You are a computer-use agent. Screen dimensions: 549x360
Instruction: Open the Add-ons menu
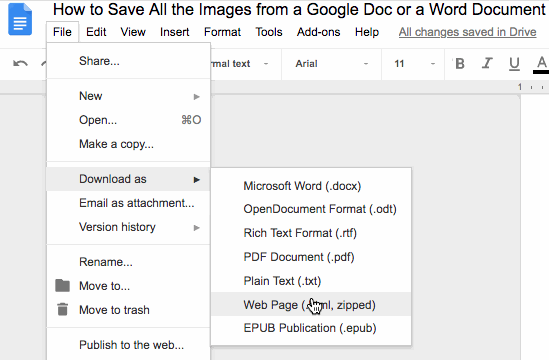pos(319,32)
